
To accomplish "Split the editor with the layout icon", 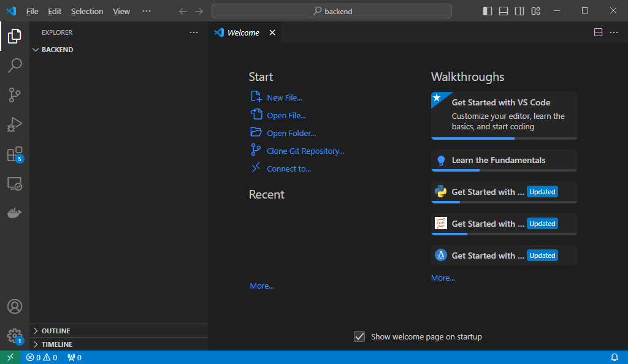I will 598,32.
